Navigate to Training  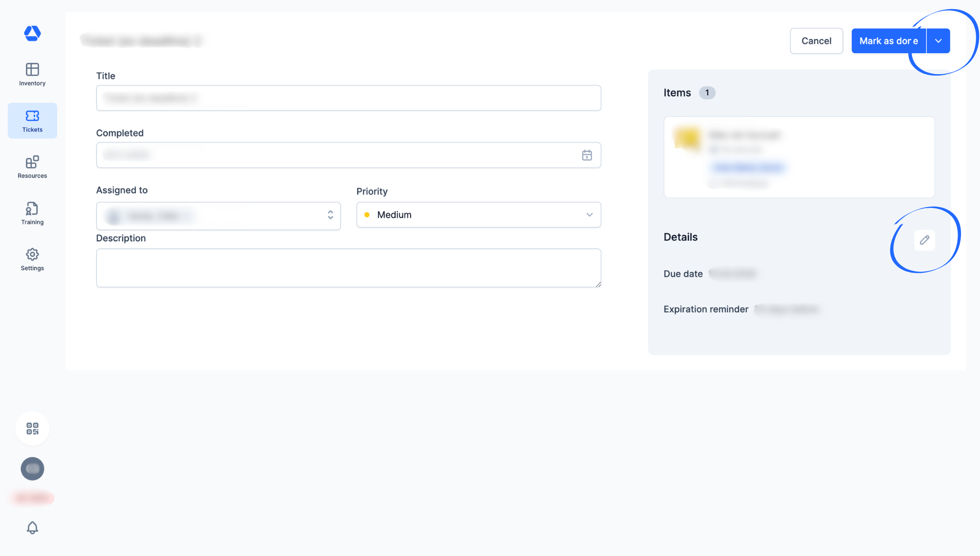(32, 213)
